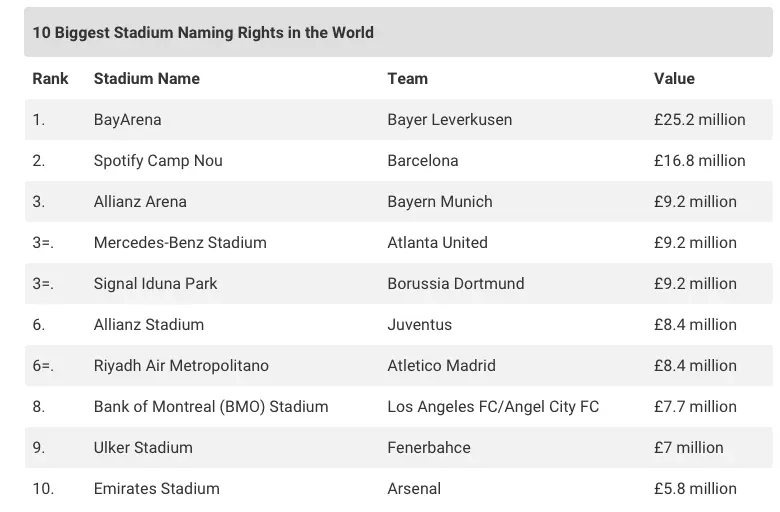Click the Atlanta United team cell
This screenshot has width=780, height=512.
pos(437,242)
